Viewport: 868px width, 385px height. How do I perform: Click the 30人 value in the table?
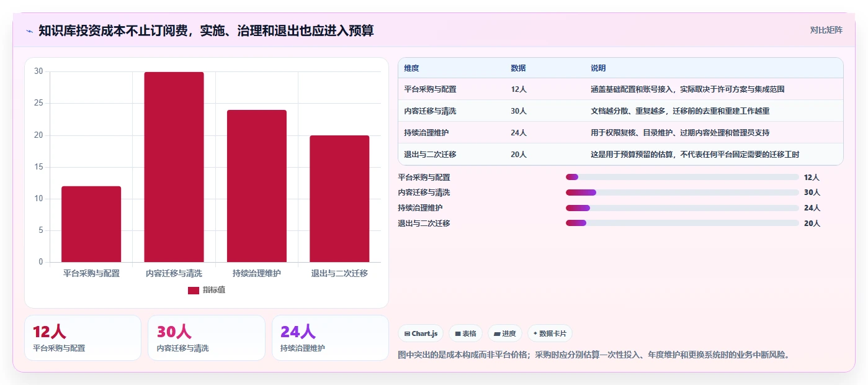tap(519, 111)
